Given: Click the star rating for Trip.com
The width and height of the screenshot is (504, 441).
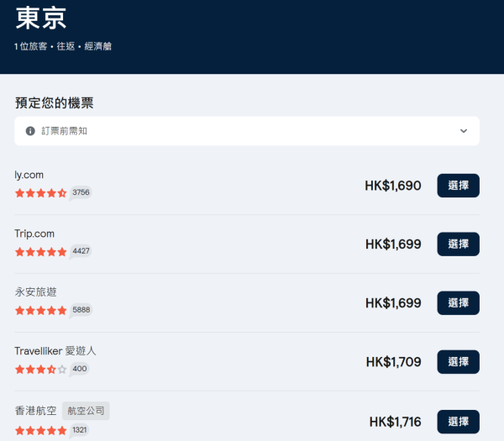Looking at the screenshot, I should [40, 251].
